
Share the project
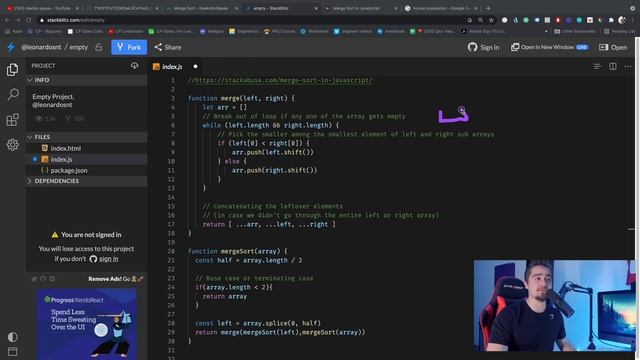point(168,47)
